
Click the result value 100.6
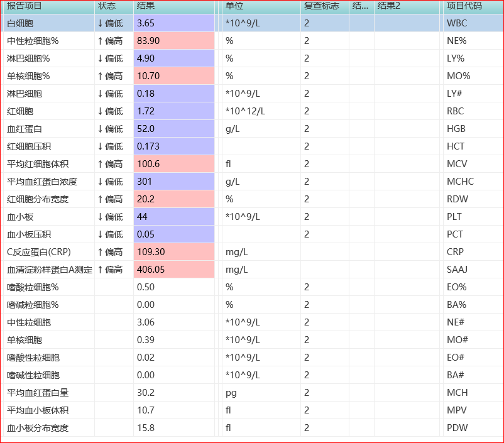pyautogui.click(x=148, y=164)
